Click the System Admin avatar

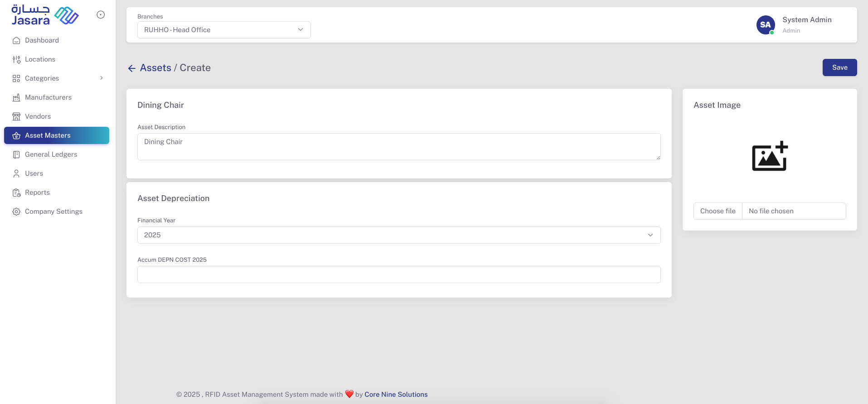coord(765,25)
